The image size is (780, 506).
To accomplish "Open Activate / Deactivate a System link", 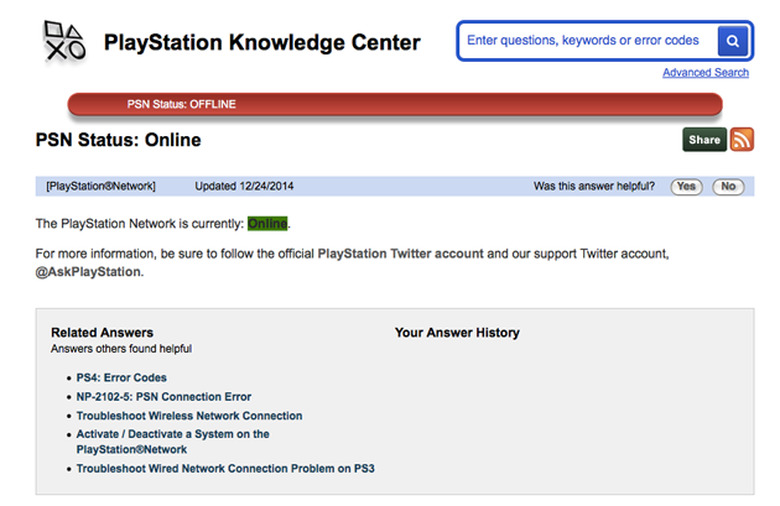I will (172, 435).
